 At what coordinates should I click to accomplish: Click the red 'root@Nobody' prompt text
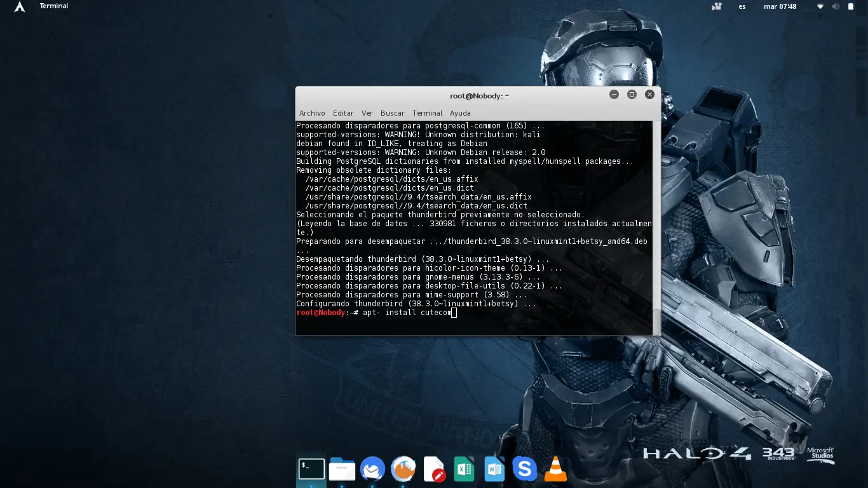[321, 313]
